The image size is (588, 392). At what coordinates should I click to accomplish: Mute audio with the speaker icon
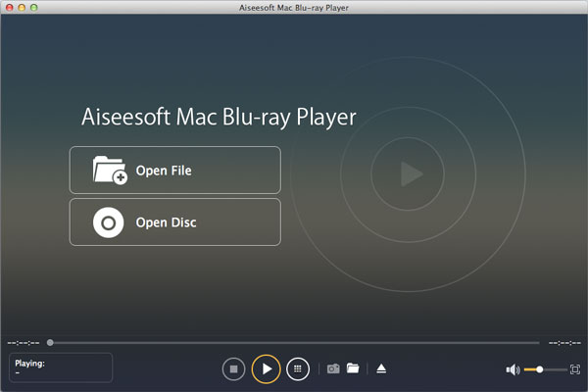tap(512, 369)
